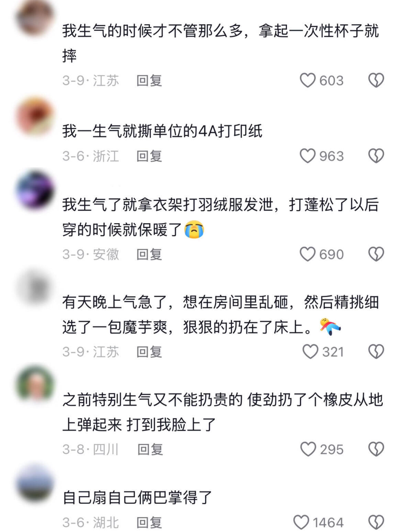This screenshot has width=402, height=532.
Task: Open avatar of the 4A打印纸 commenter
Action: tap(35, 117)
